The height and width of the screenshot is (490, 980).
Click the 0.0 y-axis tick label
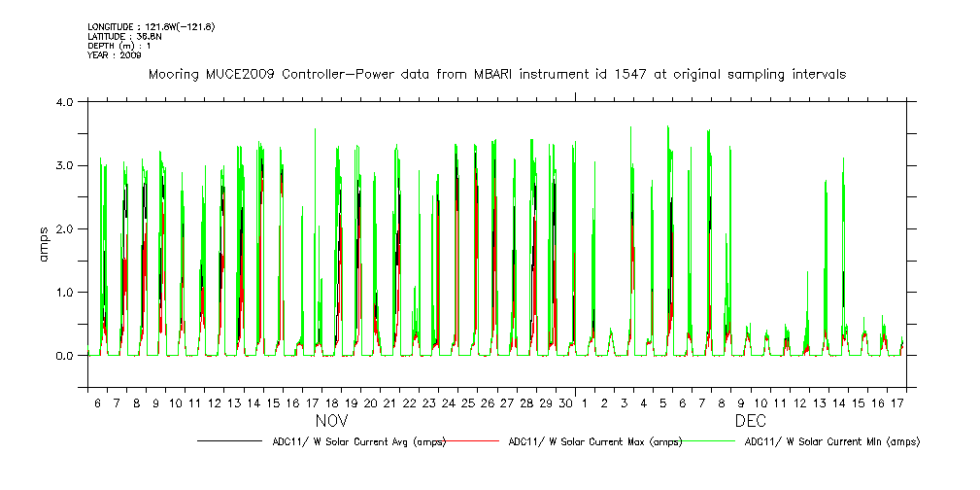tap(66, 356)
